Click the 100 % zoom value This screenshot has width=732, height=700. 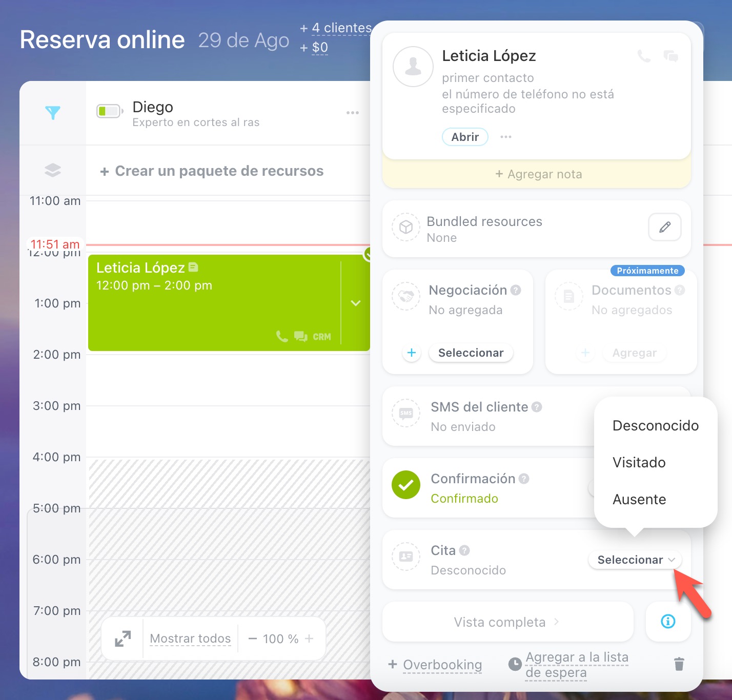pyautogui.click(x=280, y=639)
